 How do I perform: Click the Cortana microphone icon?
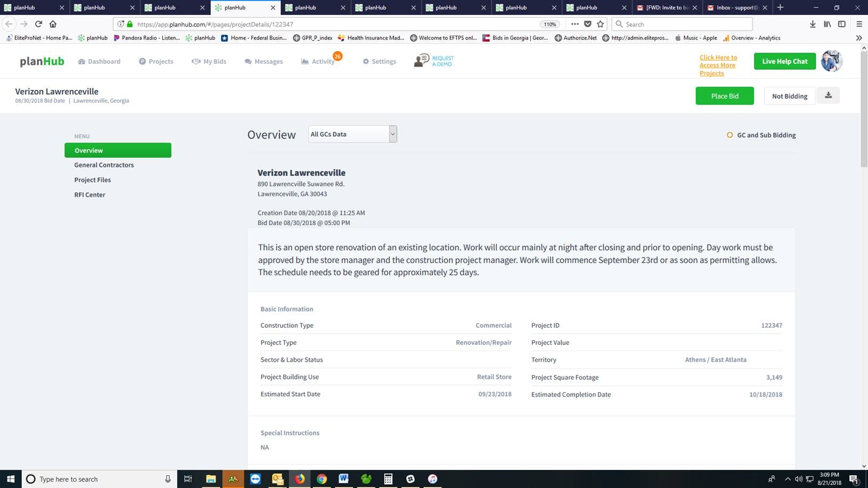168,479
